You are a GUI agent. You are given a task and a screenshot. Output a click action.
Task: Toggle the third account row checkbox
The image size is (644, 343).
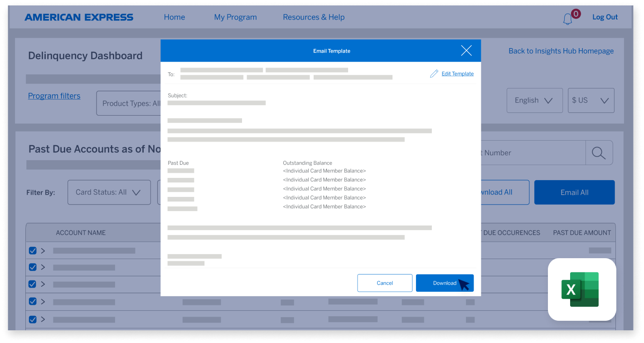[33, 284]
